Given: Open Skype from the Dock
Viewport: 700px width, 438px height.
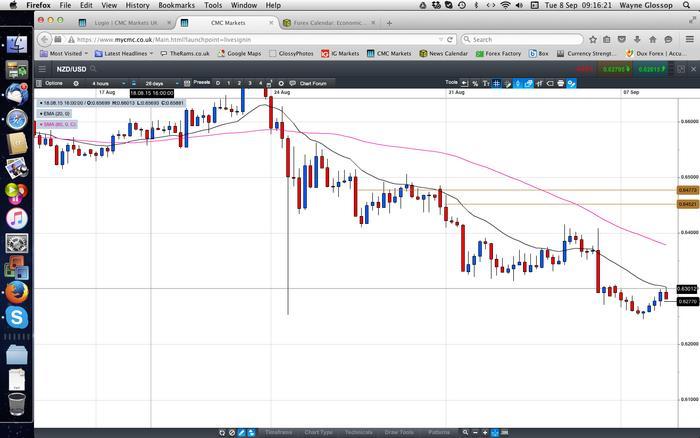Looking at the screenshot, I should pos(17,317).
